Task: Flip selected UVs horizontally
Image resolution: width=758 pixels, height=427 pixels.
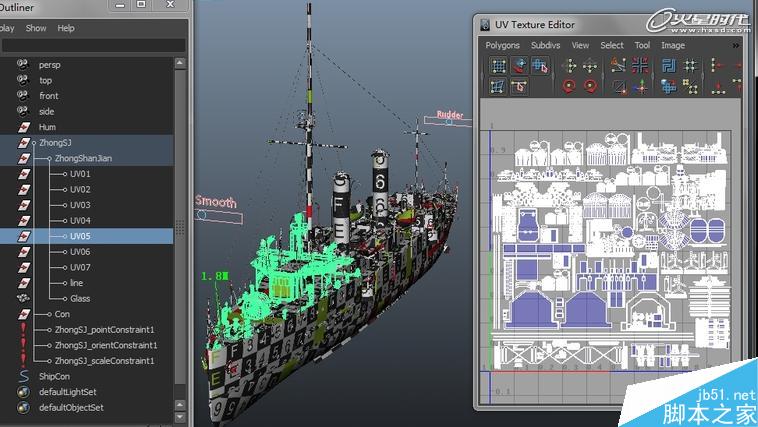Action: [569, 65]
